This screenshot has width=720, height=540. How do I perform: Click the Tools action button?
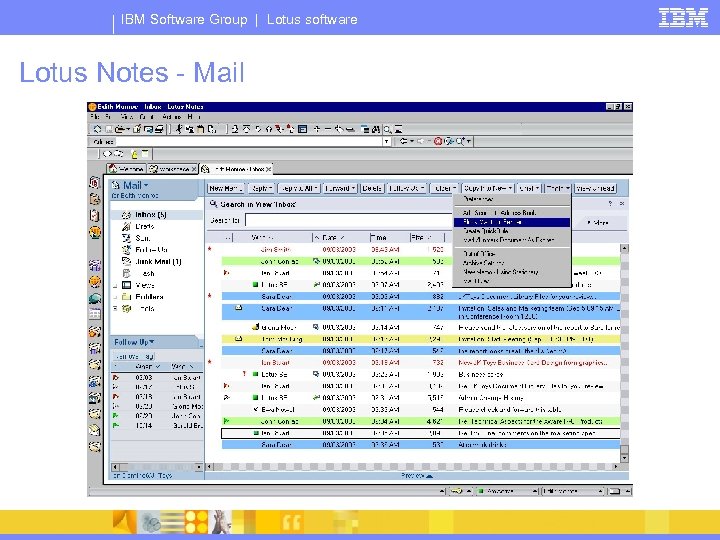point(557,188)
